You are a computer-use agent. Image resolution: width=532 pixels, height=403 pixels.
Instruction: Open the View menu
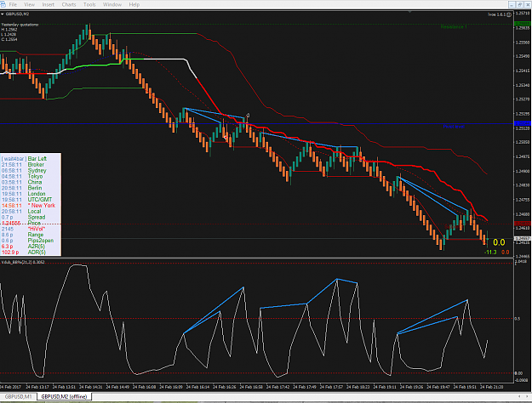[29, 4]
